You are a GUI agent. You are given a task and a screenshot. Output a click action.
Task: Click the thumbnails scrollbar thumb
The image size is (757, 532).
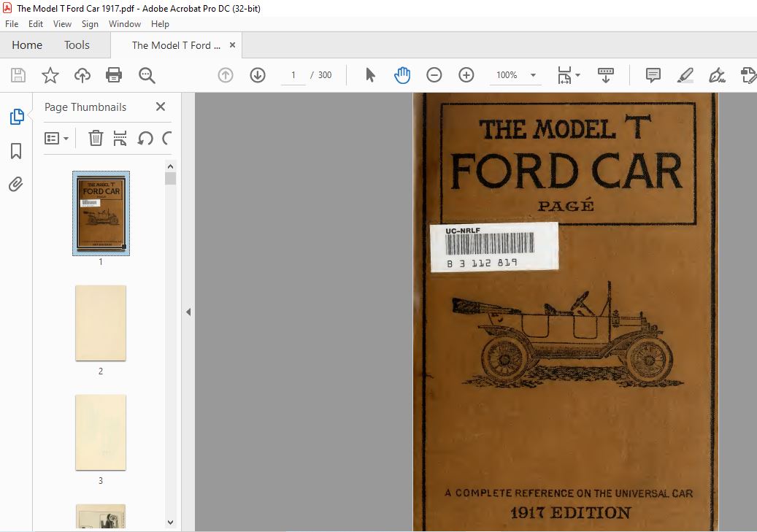point(170,178)
